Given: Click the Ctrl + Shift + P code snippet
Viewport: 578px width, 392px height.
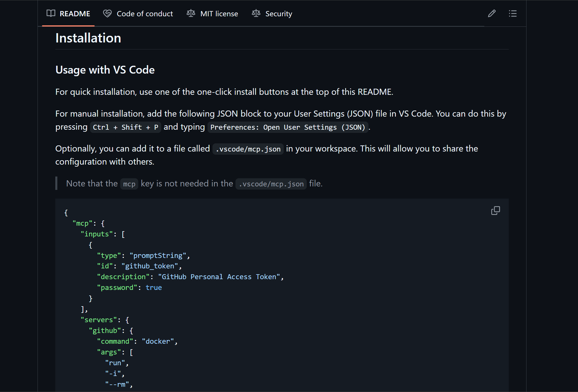Looking at the screenshot, I should (x=125, y=127).
